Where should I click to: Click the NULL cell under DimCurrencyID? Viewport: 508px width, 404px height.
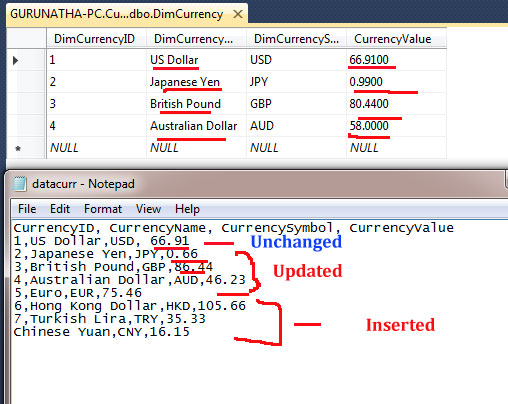96,148
